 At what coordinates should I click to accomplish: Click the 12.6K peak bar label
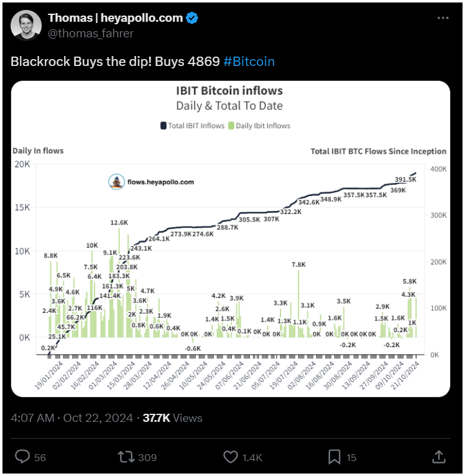119,223
